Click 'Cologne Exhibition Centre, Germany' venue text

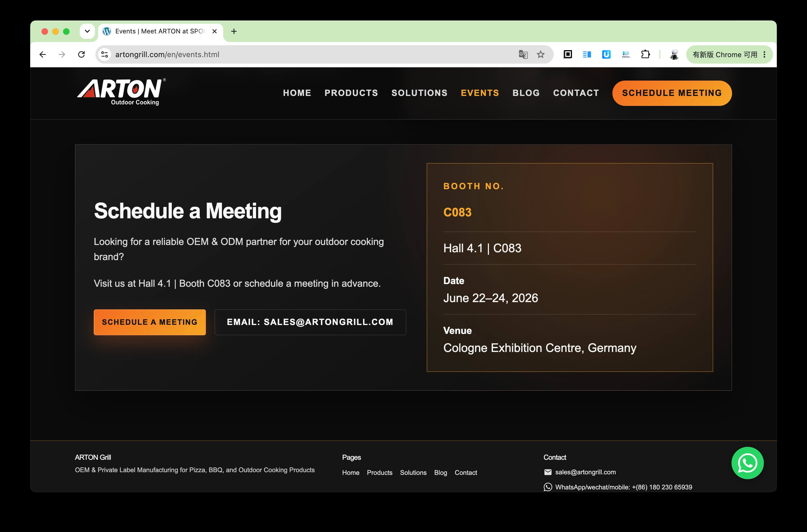[x=540, y=348]
